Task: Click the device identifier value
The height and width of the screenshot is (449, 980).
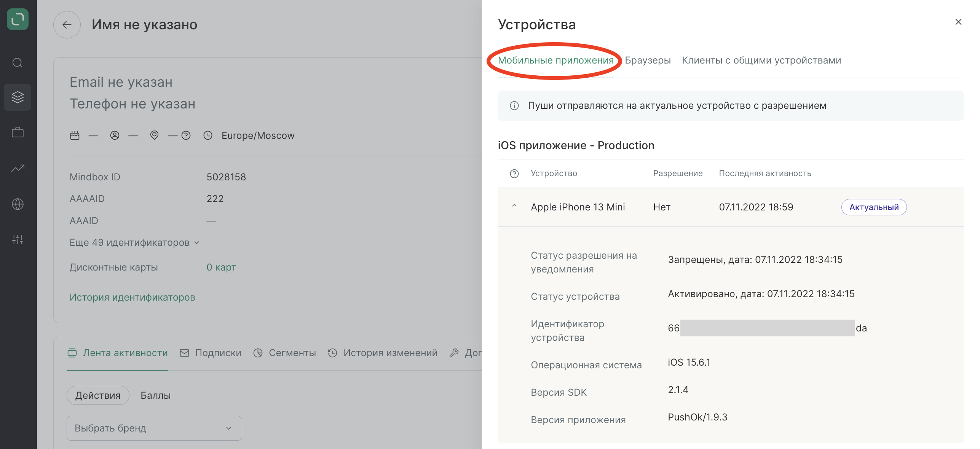Action: coord(767,328)
